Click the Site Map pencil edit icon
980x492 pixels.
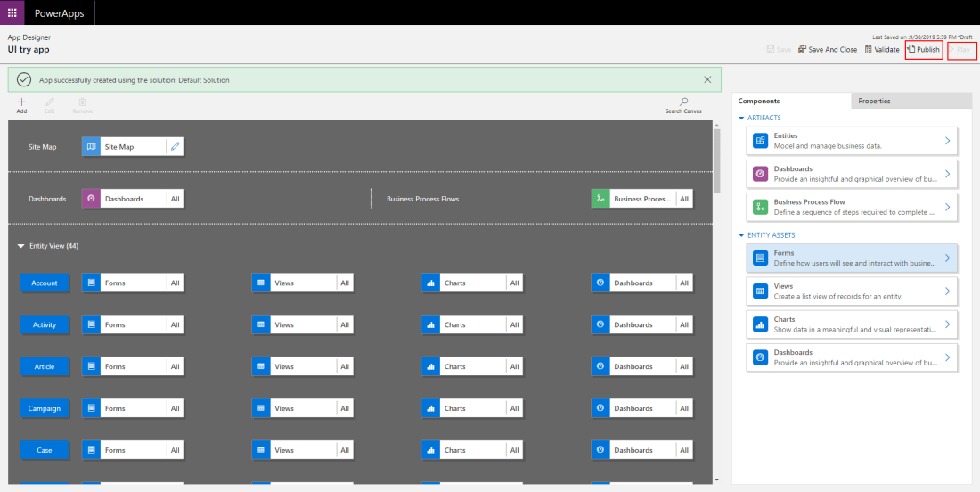175,146
